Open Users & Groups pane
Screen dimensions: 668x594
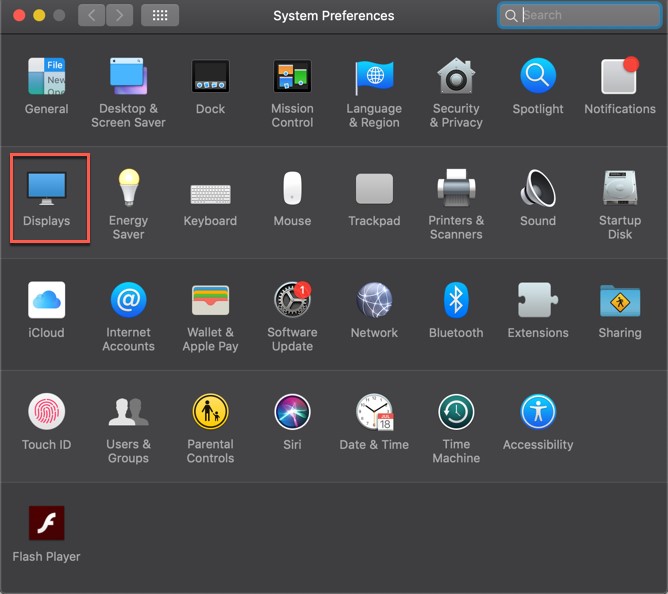tap(128, 429)
